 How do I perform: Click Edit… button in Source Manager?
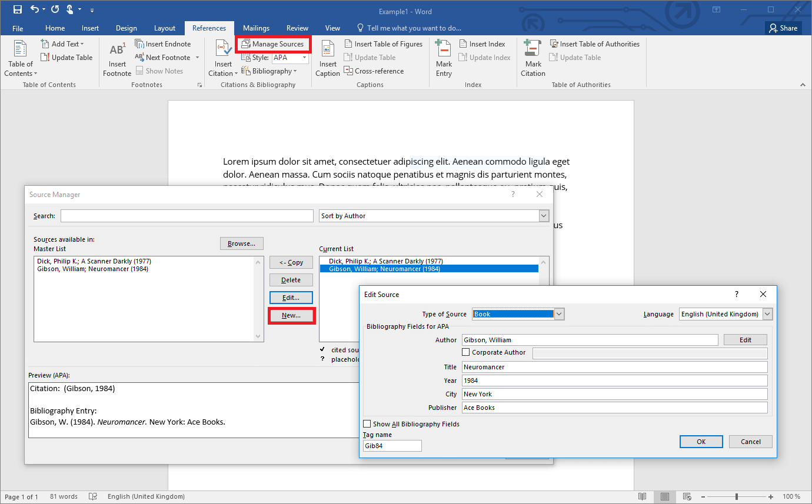coord(291,298)
